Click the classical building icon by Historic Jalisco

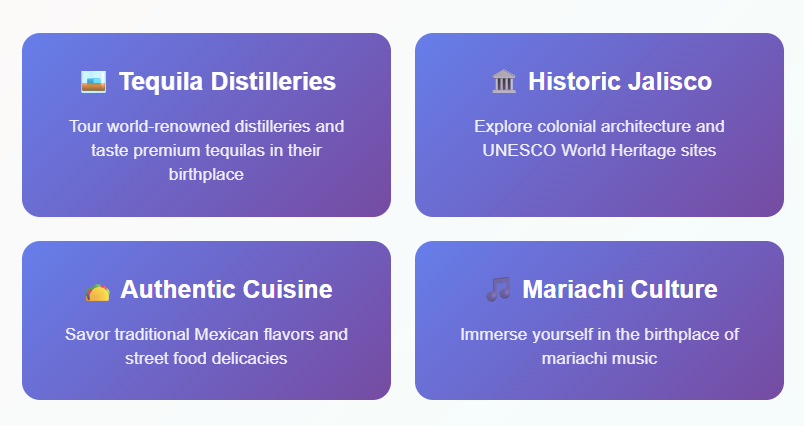[504, 82]
